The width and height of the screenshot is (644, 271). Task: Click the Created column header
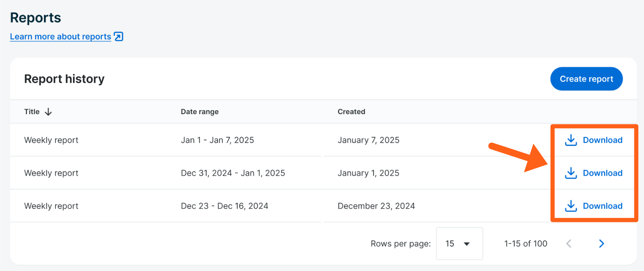351,112
